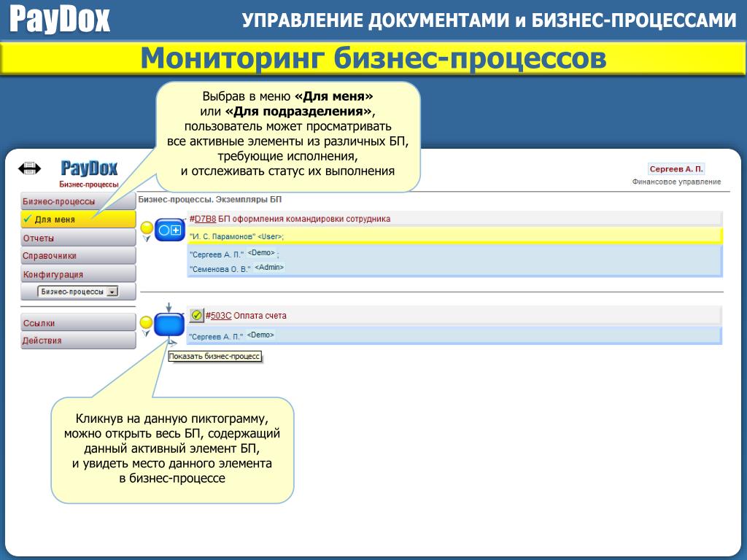Click the green checkmark icon beside #503C

click(x=196, y=315)
